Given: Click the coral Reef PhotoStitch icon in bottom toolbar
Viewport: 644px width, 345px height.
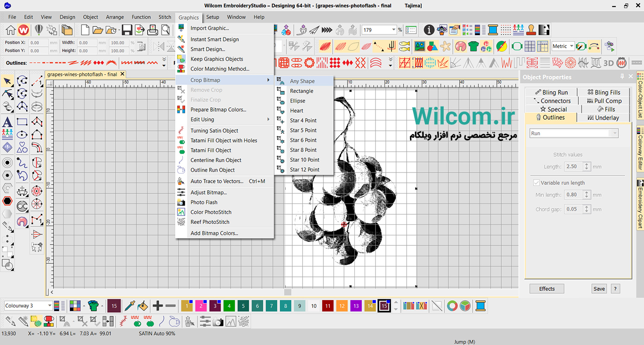Looking at the screenshot, I should coord(244,321).
